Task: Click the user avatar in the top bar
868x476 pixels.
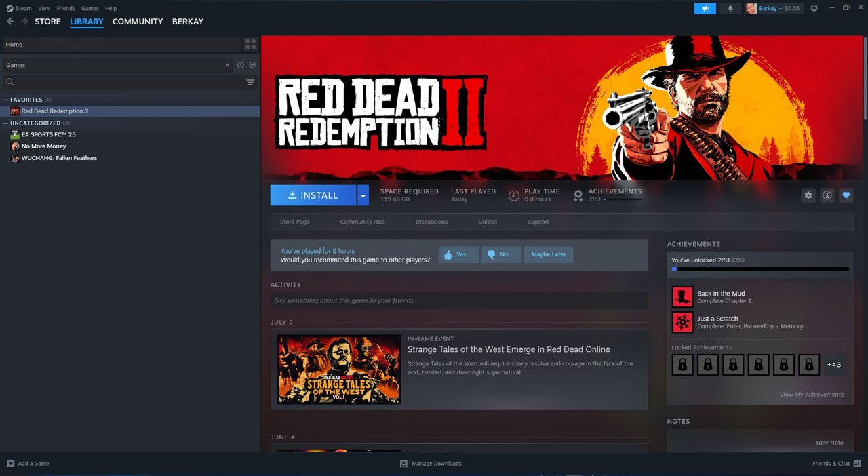Action: point(751,8)
